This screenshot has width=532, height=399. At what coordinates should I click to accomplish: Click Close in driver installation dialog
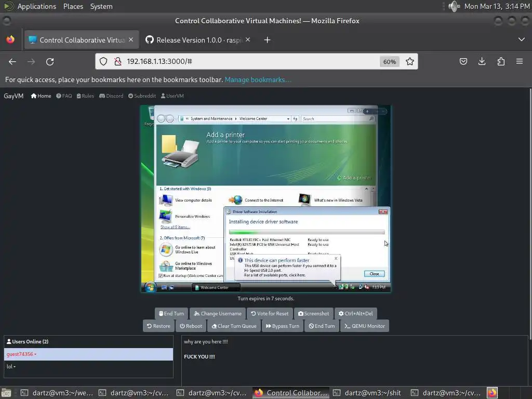[x=374, y=274]
